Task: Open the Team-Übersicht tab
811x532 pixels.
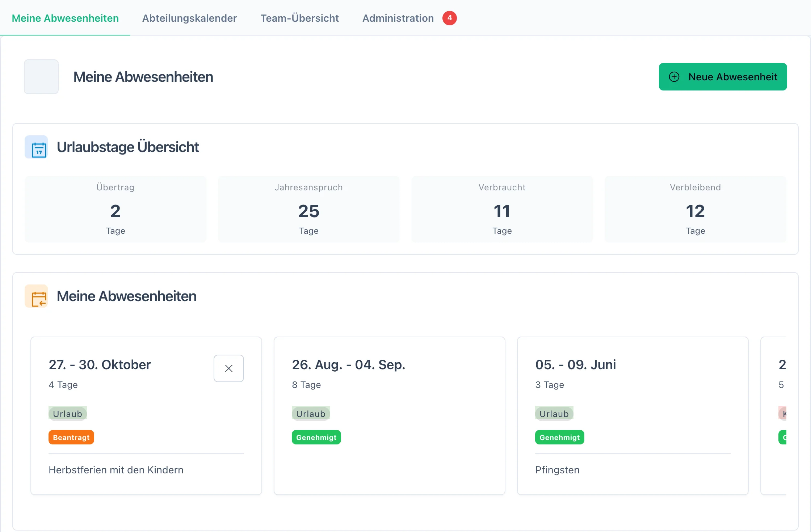Action: coord(299,18)
